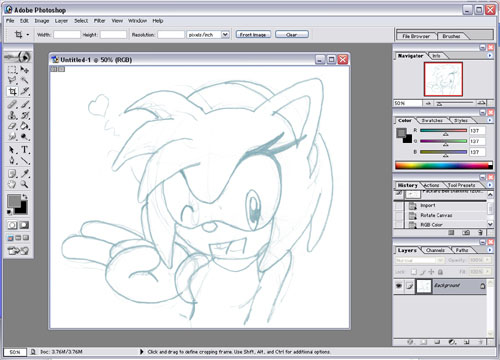The image size is (500, 360).
Task: Set history brush source beside Rotate Canvas
Action: tap(398, 216)
